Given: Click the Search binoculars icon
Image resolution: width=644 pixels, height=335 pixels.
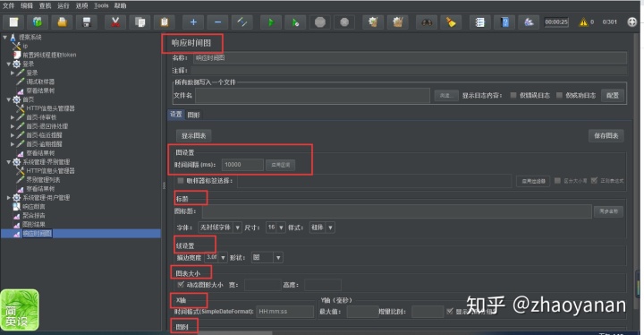Looking at the screenshot, I should 427,21.
